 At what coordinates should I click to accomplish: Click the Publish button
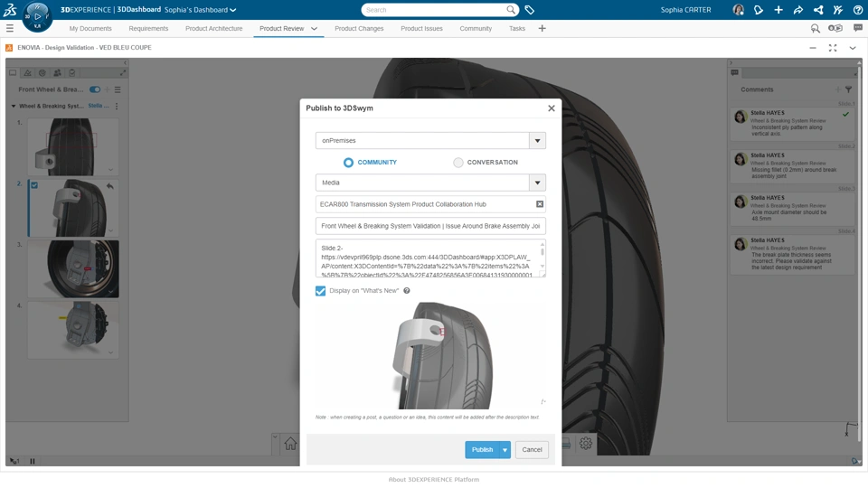coord(482,450)
